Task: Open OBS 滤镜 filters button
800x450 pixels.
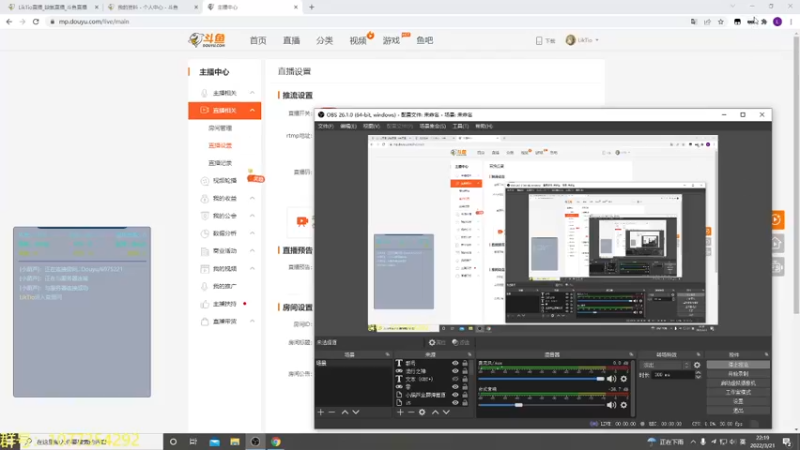Action: [461, 342]
